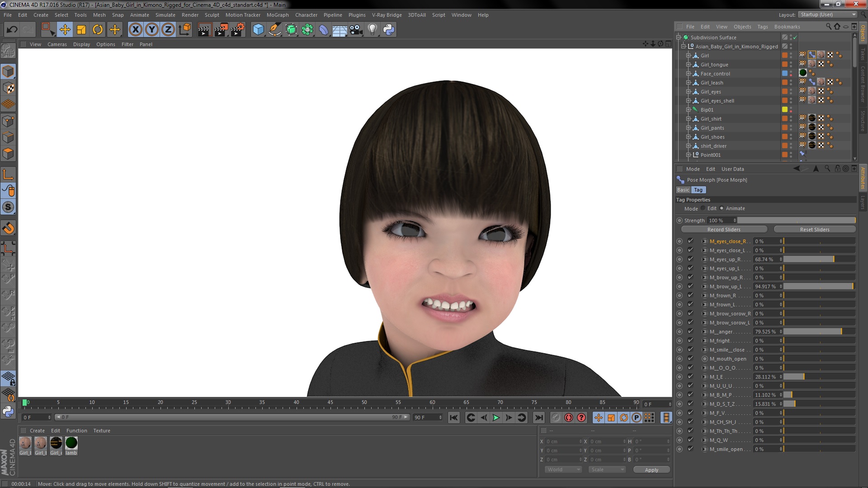Image resolution: width=868 pixels, height=488 pixels.
Task: Select the Live Selection tool
Action: [x=47, y=30]
